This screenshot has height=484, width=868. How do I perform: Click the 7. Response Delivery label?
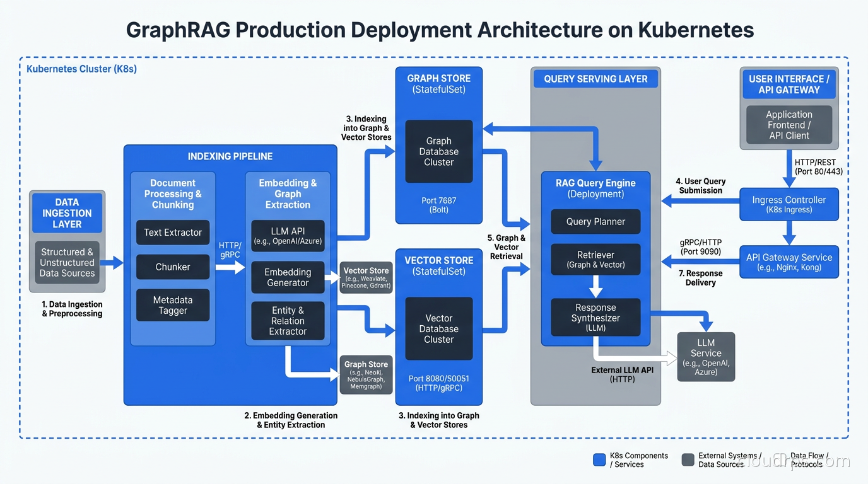(x=701, y=278)
